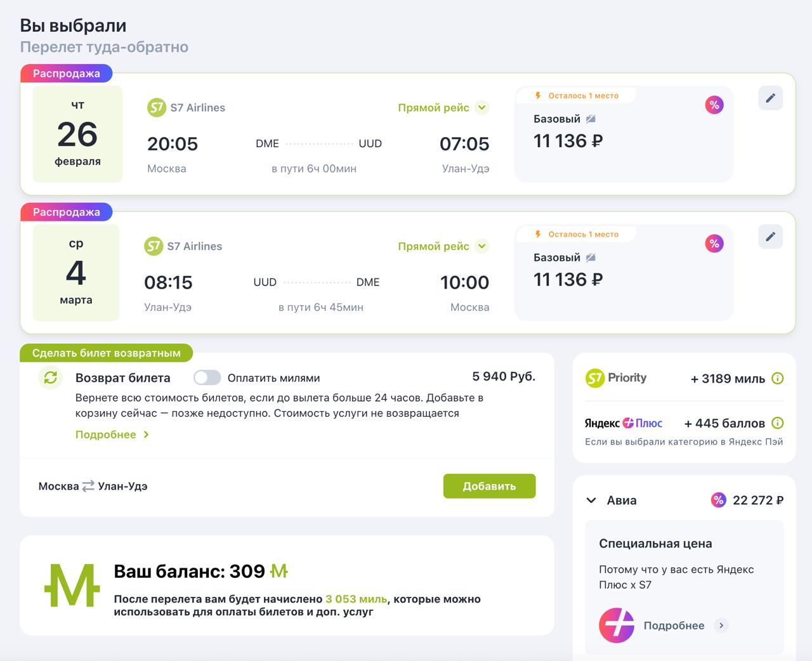Add ticket refund with Добавить button

point(489,487)
